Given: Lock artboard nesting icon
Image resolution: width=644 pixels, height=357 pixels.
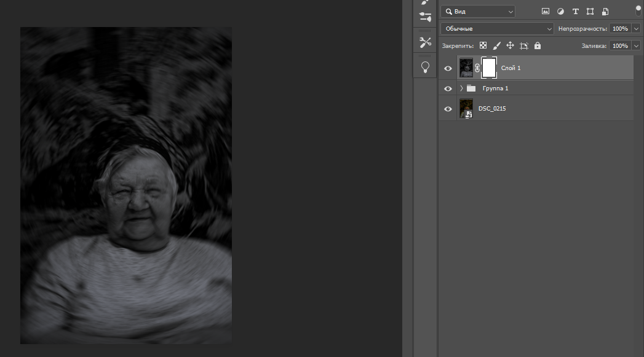Looking at the screenshot, I should [x=523, y=46].
